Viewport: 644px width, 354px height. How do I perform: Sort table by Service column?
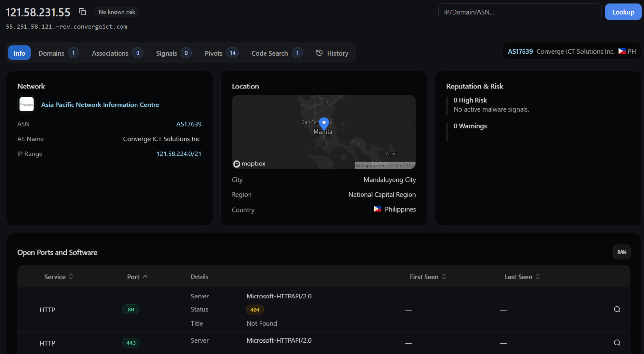click(58, 277)
